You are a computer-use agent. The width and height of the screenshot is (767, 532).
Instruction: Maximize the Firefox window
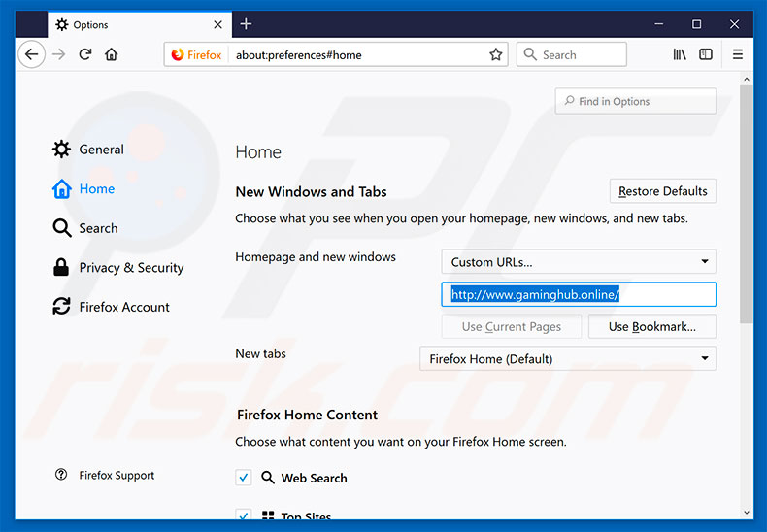tap(696, 24)
